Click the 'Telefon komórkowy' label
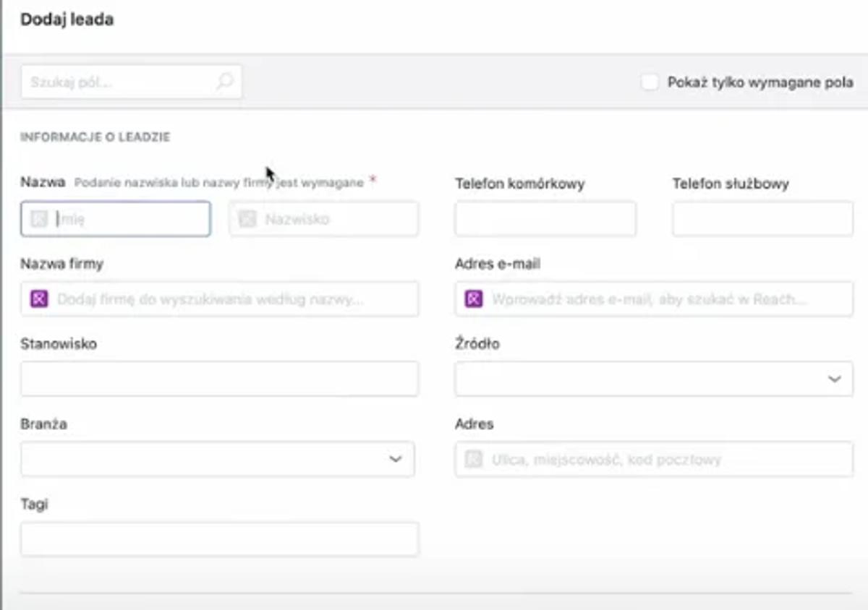The image size is (868, 610). tap(519, 184)
